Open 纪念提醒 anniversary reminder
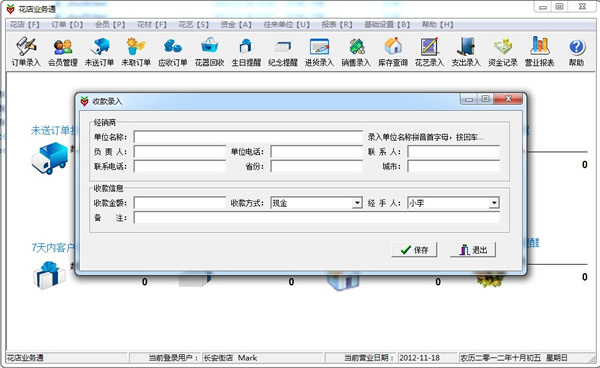 283,52
